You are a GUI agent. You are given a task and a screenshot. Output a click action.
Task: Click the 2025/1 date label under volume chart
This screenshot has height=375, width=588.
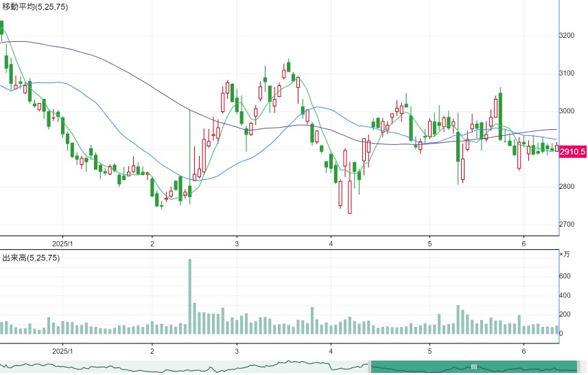62,351
